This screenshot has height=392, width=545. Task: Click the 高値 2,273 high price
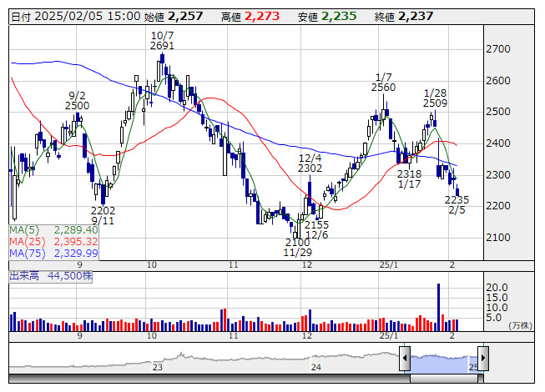pyautogui.click(x=250, y=17)
